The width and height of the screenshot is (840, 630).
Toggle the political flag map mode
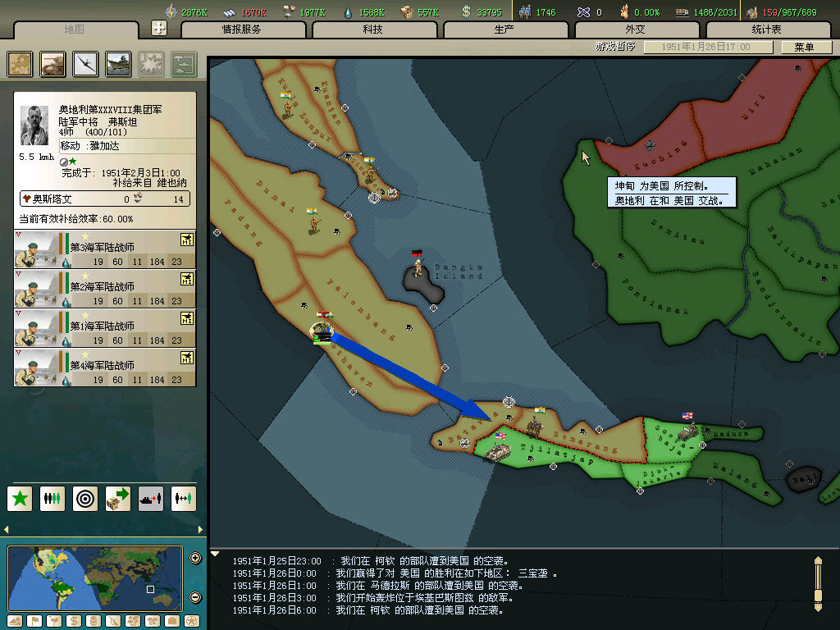coord(34,621)
